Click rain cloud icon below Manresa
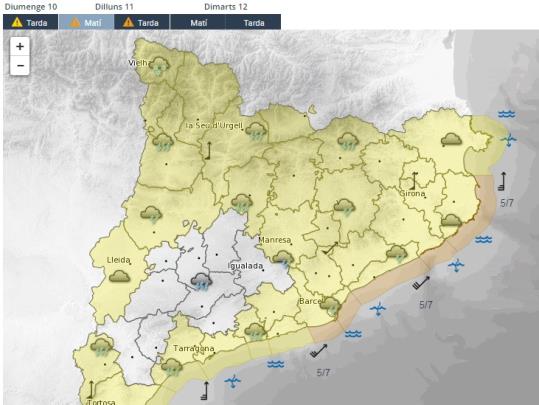 click(284, 259)
